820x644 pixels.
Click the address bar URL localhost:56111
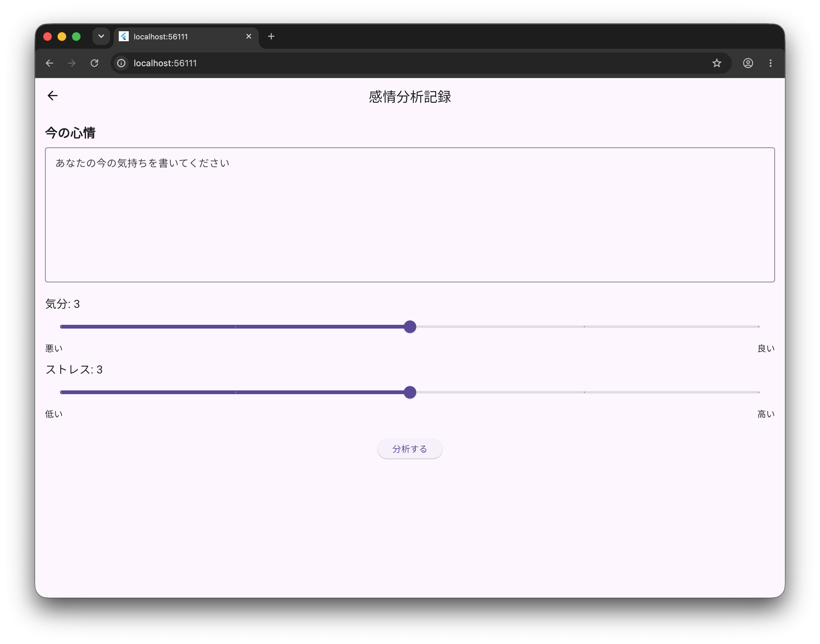tap(165, 63)
